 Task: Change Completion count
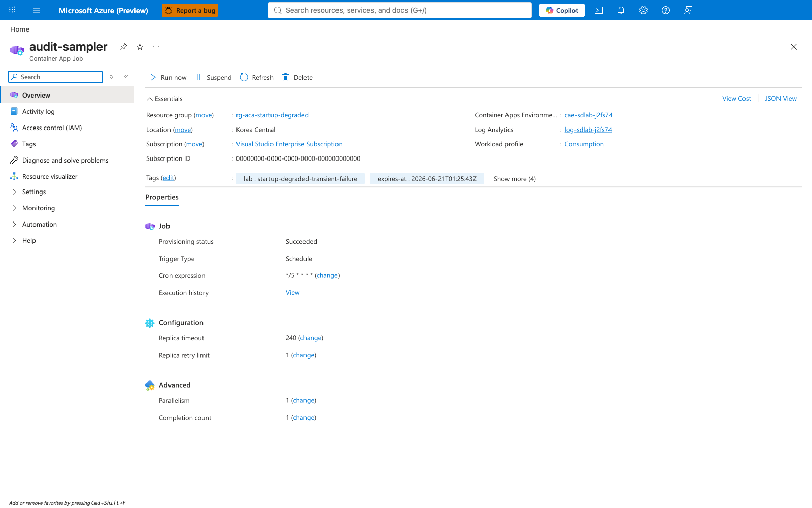coord(303,418)
